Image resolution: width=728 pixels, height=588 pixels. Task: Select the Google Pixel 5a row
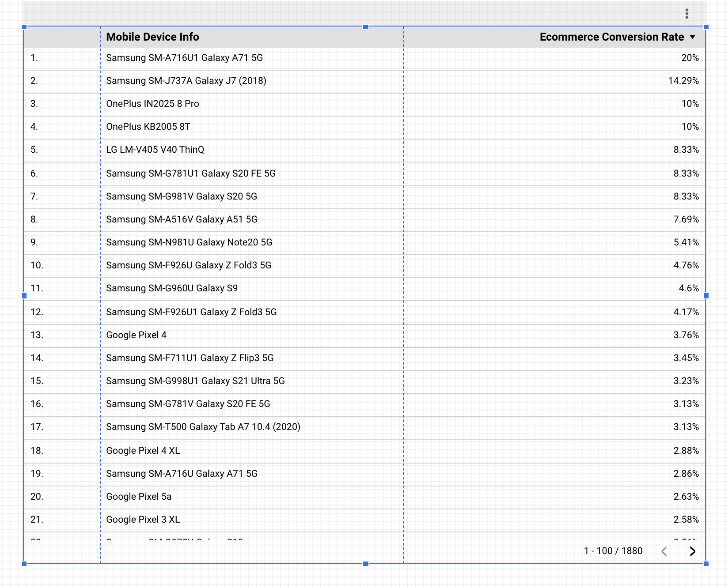pos(364,497)
